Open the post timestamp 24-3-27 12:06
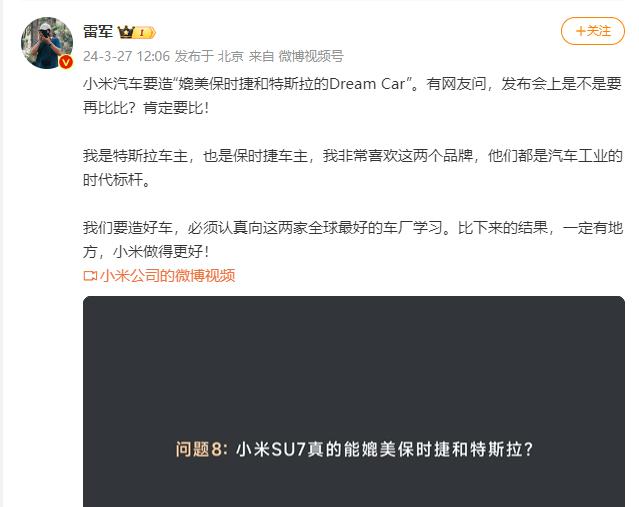The height and width of the screenshot is (507, 639). point(126,56)
